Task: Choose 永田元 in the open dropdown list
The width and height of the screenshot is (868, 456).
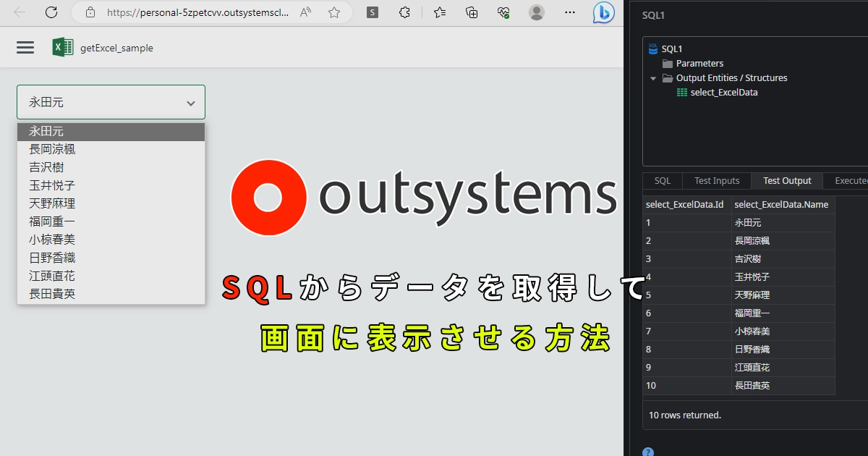Action: [x=111, y=132]
